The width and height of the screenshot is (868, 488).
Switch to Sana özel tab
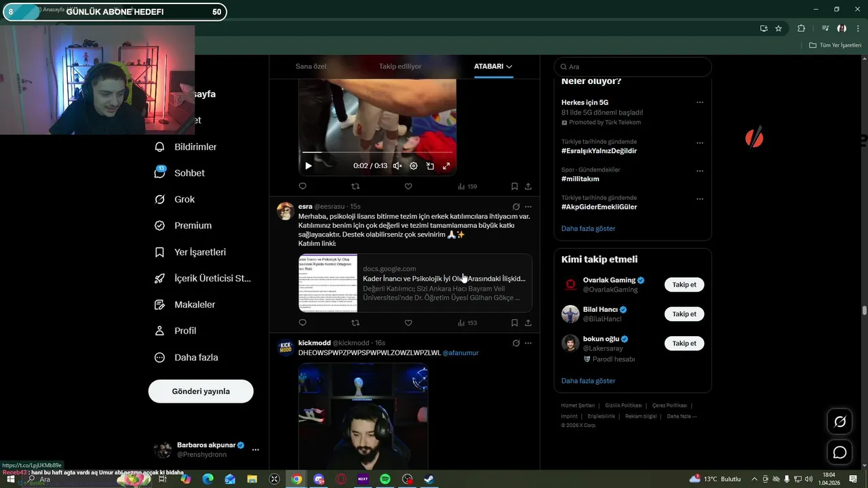[311, 66]
